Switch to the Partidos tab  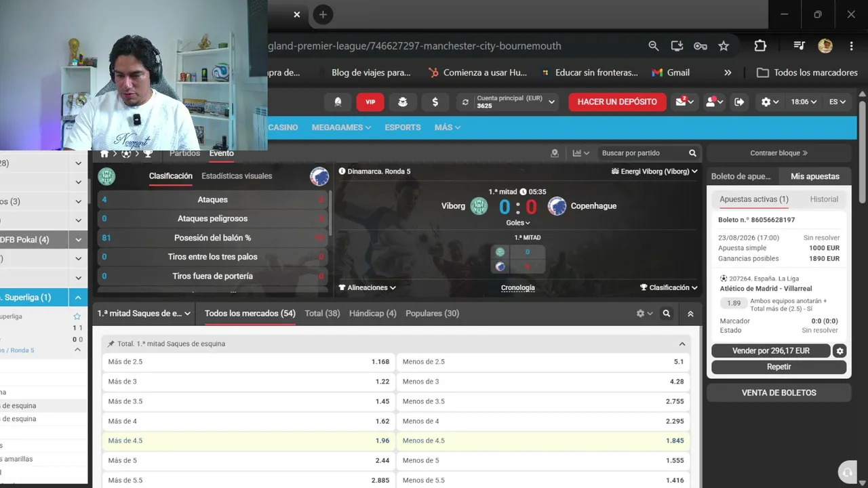[x=184, y=154]
